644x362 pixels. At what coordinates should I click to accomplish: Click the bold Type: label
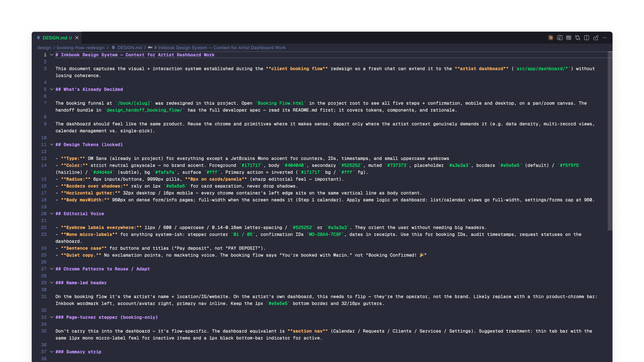coord(73,158)
